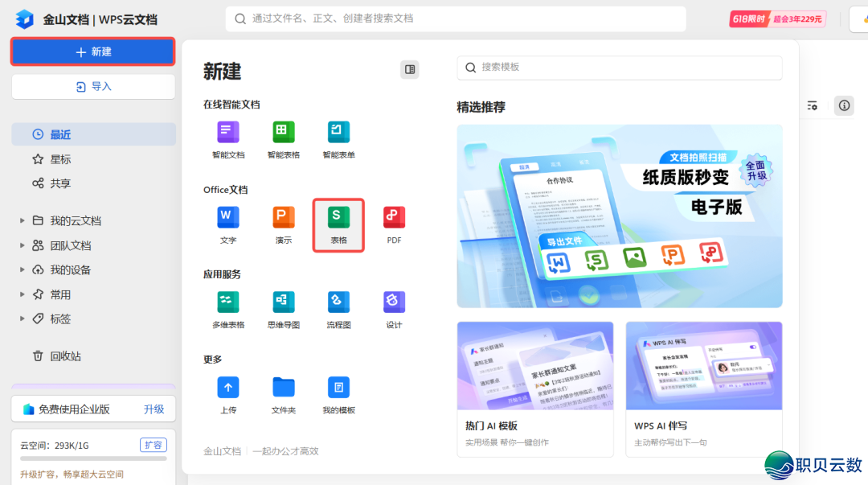Image resolution: width=868 pixels, height=485 pixels.
Task: Click the 扩容 expand storage button
Action: [x=154, y=445]
